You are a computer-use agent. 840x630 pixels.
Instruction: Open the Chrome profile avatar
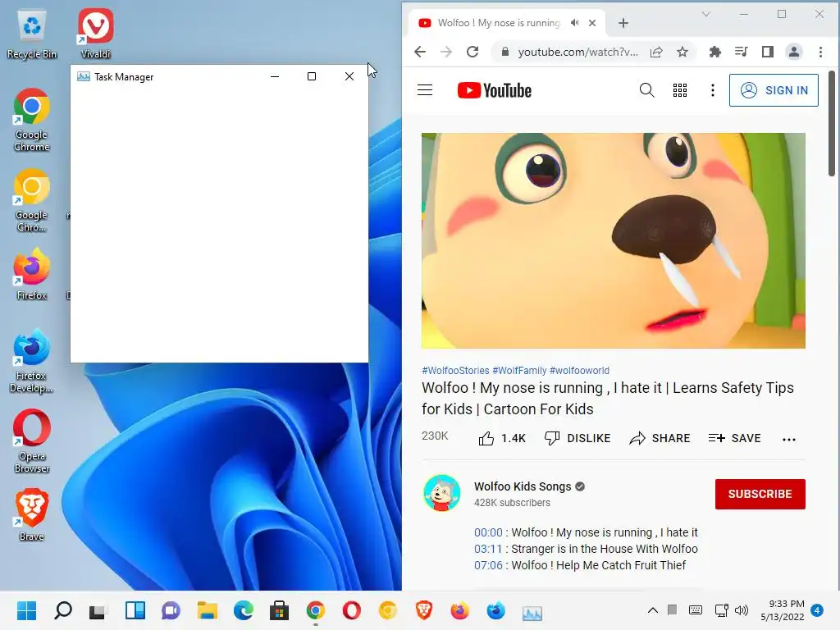[x=793, y=52]
